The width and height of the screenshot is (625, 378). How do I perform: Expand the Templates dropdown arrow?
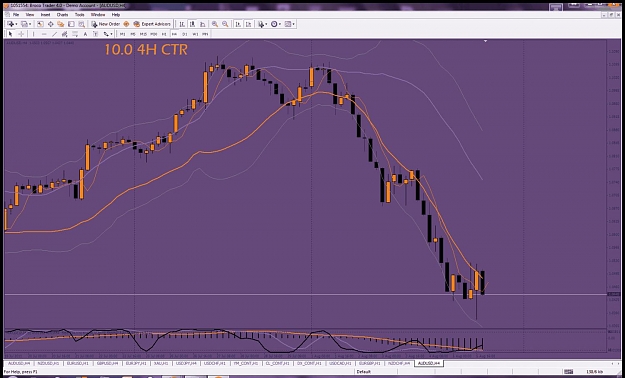(293, 24)
